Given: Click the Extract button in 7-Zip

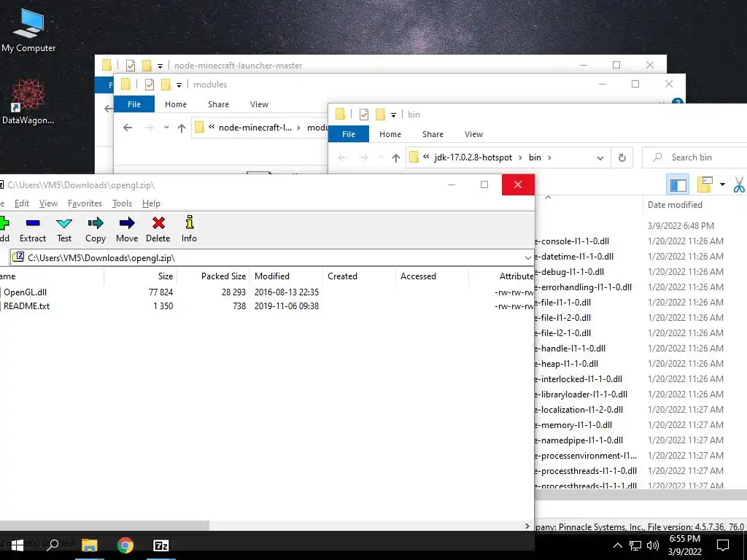Looking at the screenshot, I should point(32,230).
